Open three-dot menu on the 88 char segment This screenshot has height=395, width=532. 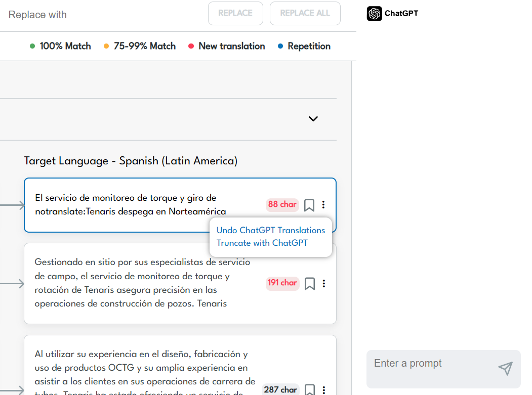[323, 204]
